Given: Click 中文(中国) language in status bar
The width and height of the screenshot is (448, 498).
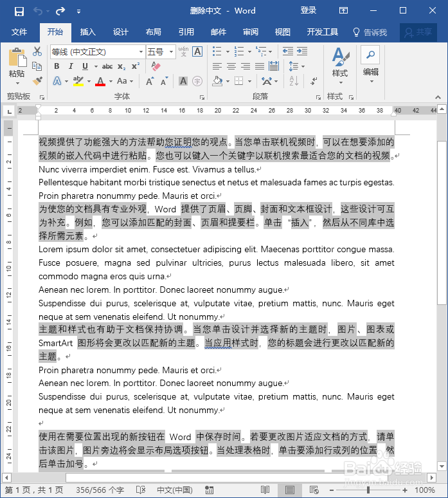Looking at the screenshot, I should pos(174,490).
